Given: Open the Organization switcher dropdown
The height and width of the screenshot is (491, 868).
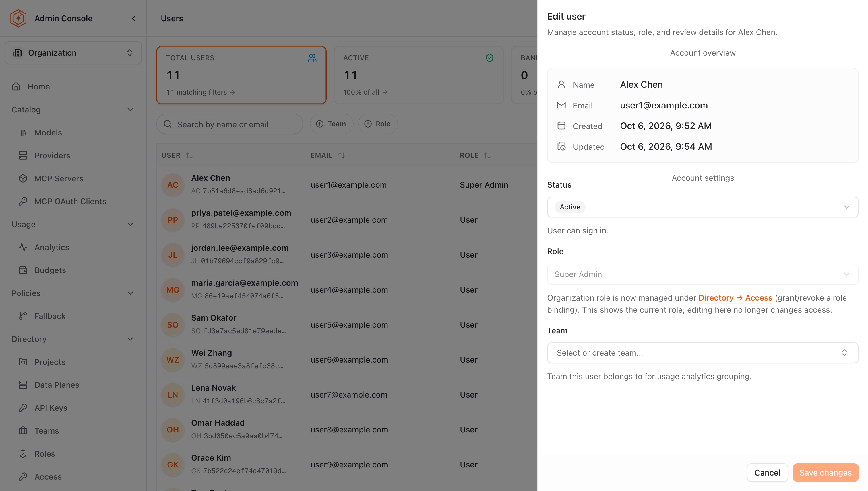Looking at the screenshot, I should point(73,53).
